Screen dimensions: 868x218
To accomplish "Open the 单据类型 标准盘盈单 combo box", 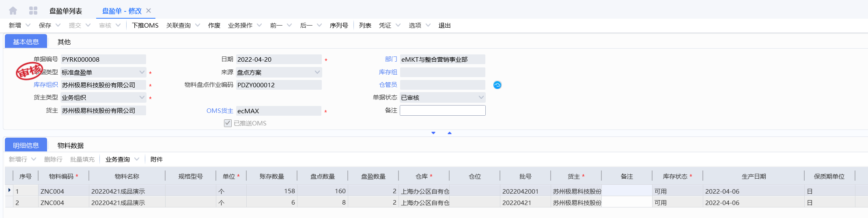I will (x=103, y=72).
